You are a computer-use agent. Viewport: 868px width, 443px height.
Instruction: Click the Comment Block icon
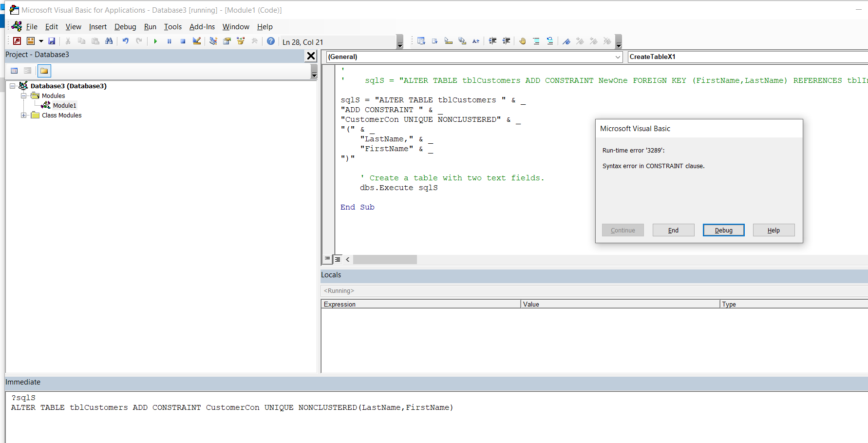point(536,41)
